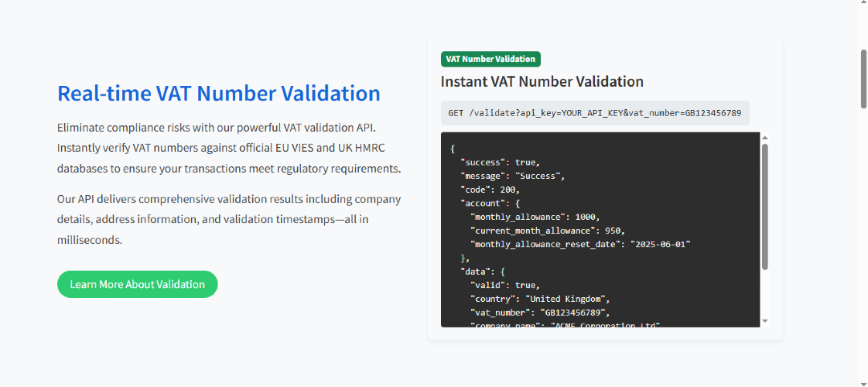The height and width of the screenshot is (387, 868).
Task: Click the "country": "United Kingdom" line
Action: pos(540,299)
